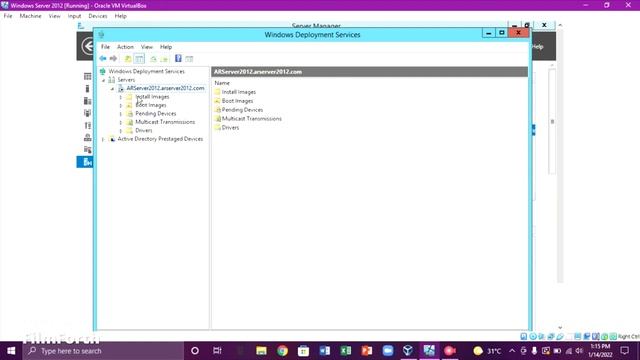Click the Refresh toolbar icon
This screenshot has height=360, width=640.
[153, 59]
